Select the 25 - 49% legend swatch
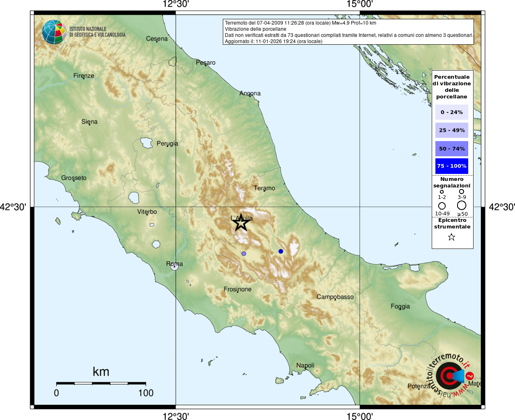Viewport: 515px width, 420px height. [452, 130]
